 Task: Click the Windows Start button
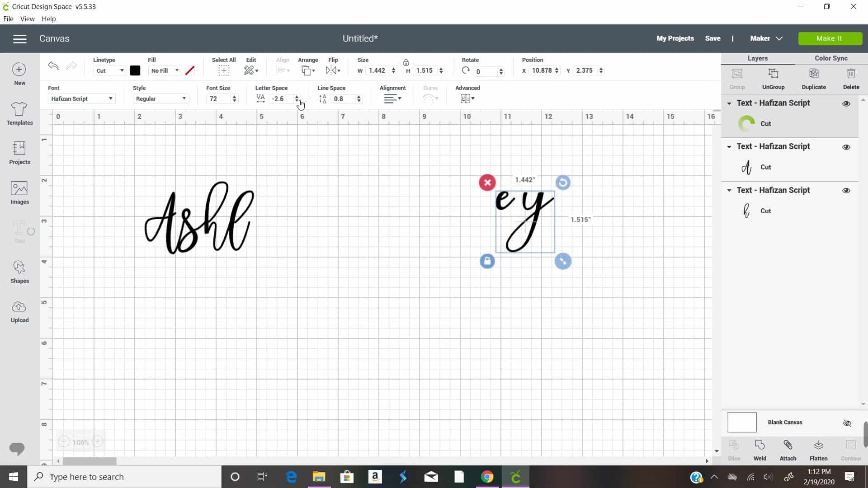(14, 477)
